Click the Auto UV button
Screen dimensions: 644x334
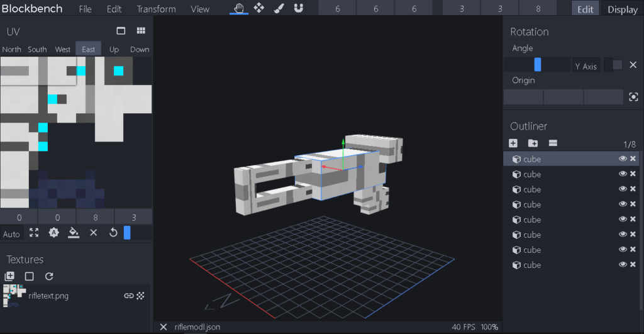11,233
